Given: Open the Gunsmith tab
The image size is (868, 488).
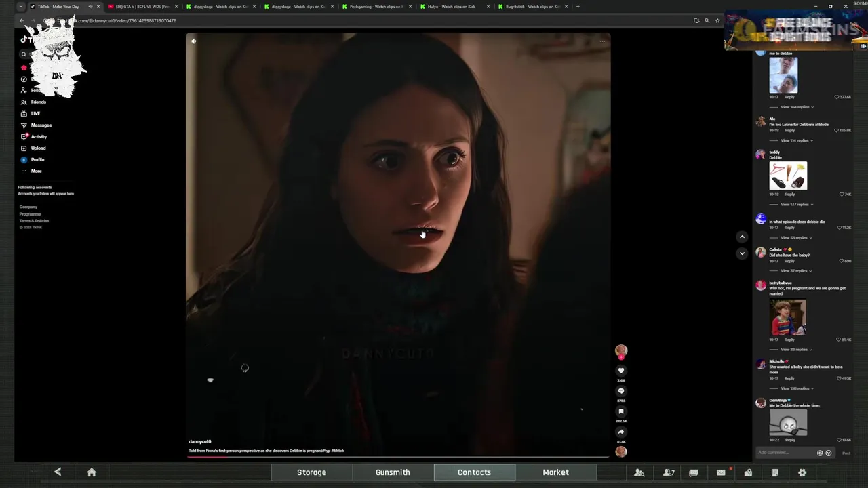Looking at the screenshot, I should tap(393, 472).
